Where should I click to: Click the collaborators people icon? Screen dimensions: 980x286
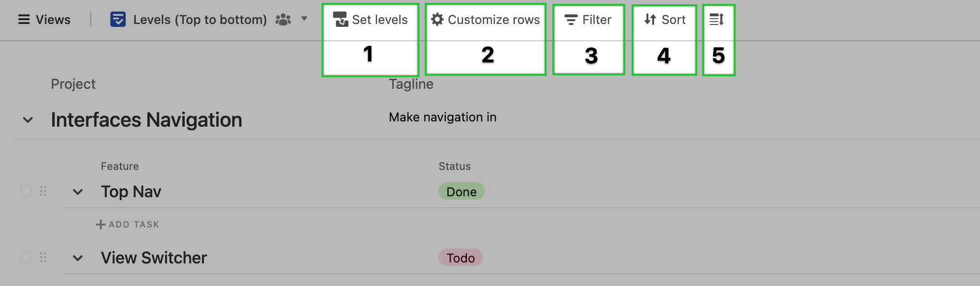(x=283, y=20)
